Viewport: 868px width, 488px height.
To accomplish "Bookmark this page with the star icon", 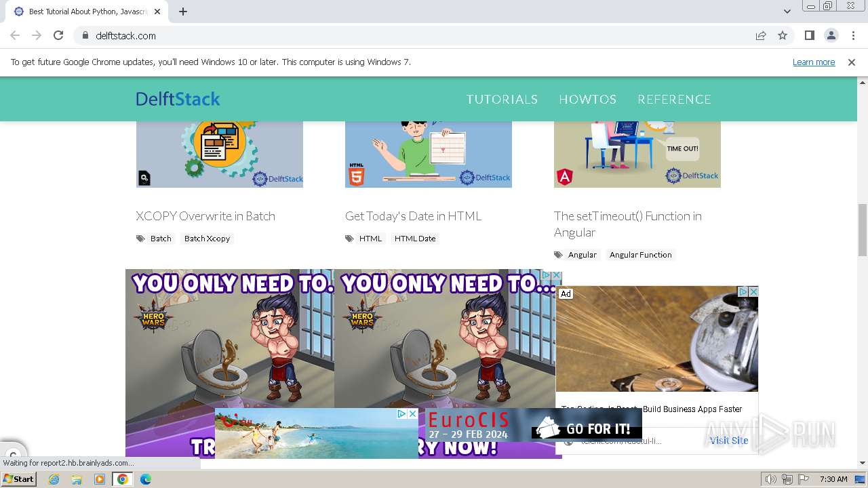I will (x=783, y=35).
